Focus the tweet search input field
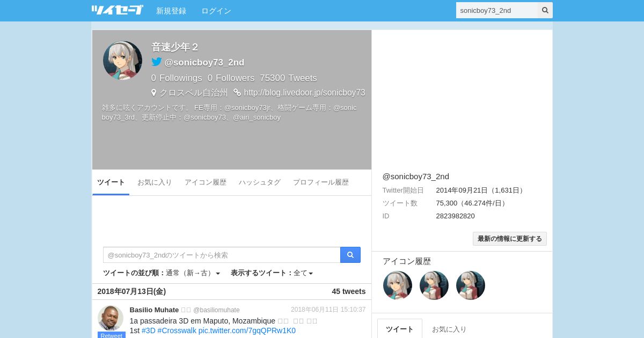The image size is (644, 338). click(x=222, y=255)
